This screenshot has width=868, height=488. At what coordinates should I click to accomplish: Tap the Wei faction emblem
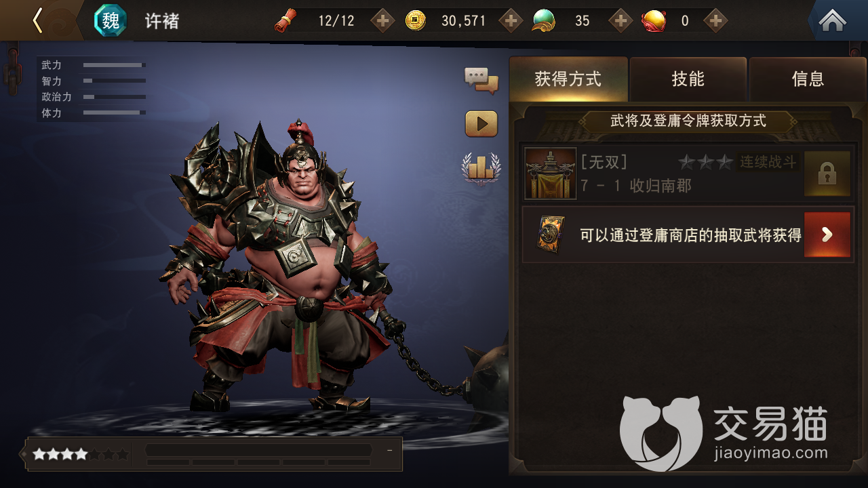point(110,20)
